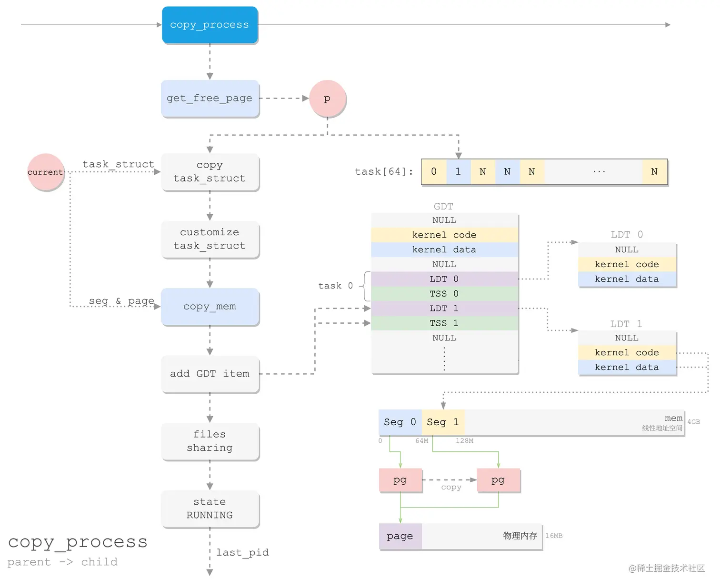The height and width of the screenshot is (588, 720).
Task: Click the pg box under Seg 0
Action: 400,480
